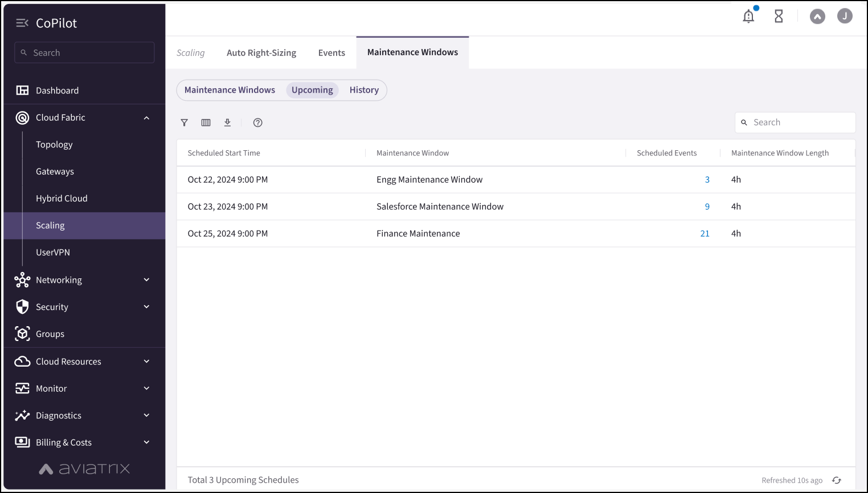Open the 21 scheduled events link
This screenshot has width=868, height=493.
(705, 233)
